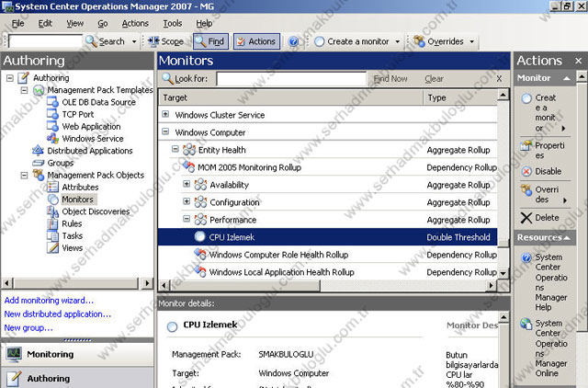The width and height of the screenshot is (588, 388).
Task: Select the Windows Service template icon
Action: pos(52,139)
